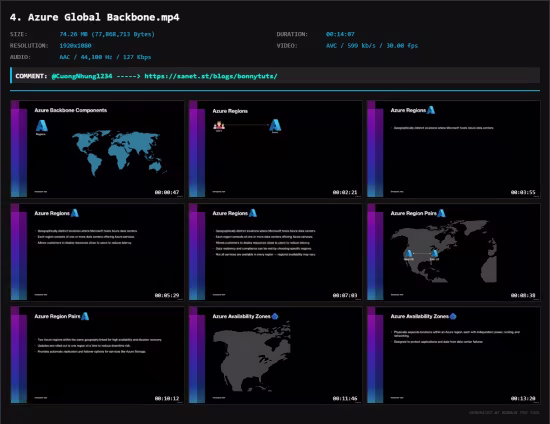Click the file size value 74.26 MB
The image size is (550, 424).
click(107, 34)
